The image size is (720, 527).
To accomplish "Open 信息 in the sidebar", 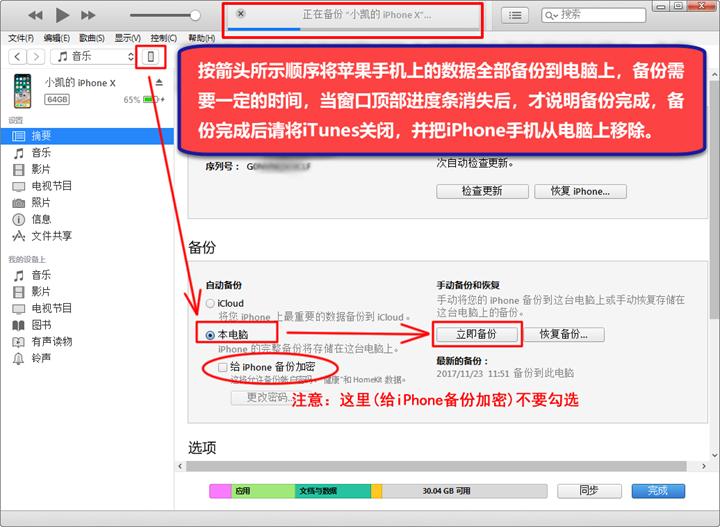I will tap(87, 219).
